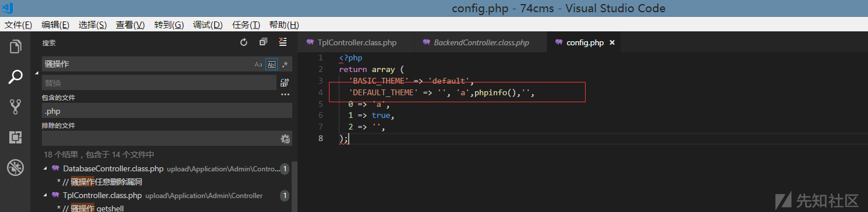Close the config.php tab
Image resolution: width=868 pixels, height=212 pixels.
[612, 42]
